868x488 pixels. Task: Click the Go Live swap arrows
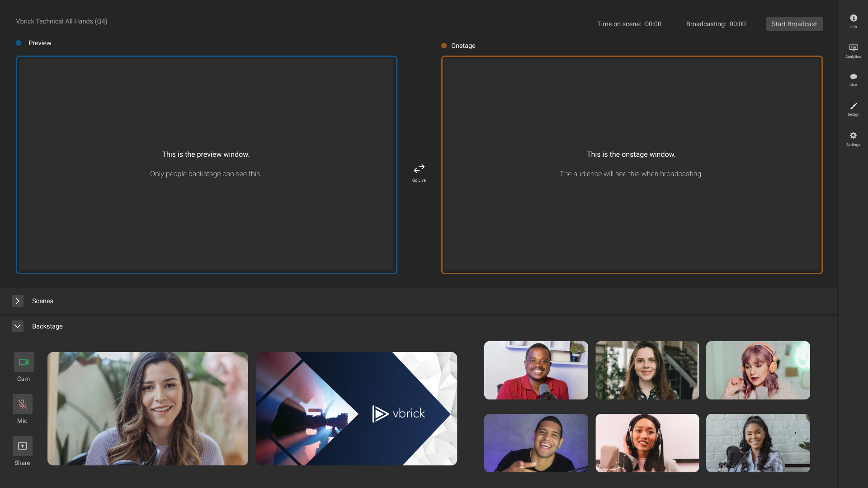[x=419, y=169]
